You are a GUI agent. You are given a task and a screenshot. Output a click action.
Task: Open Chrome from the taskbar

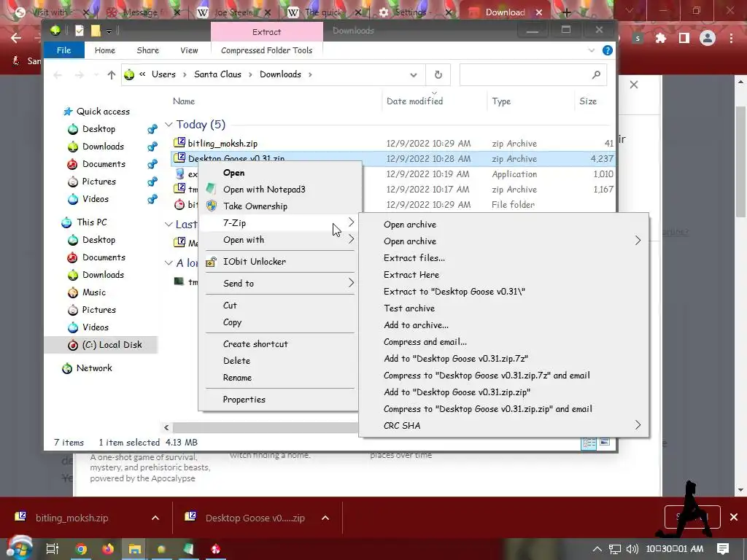pyautogui.click(x=82, y=549)
